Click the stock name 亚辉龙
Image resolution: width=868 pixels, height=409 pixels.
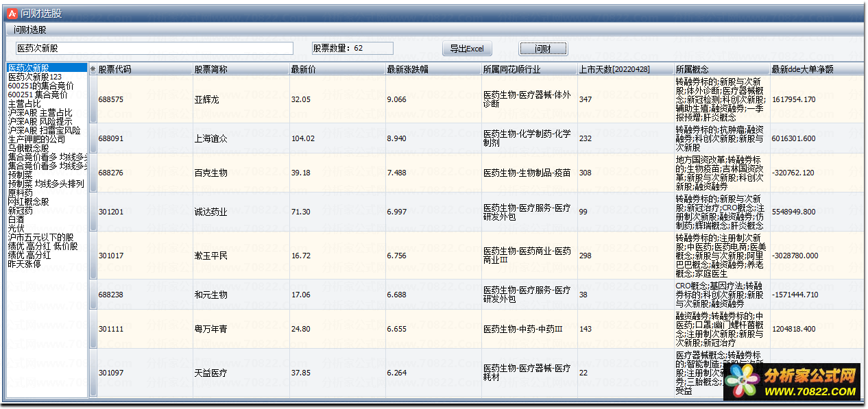[x=206, y=99]
